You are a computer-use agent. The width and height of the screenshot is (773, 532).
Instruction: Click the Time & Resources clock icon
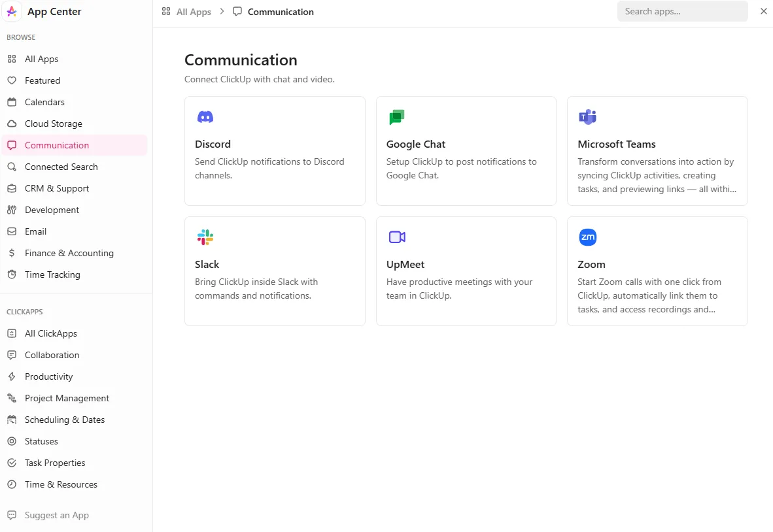[12, 485]
